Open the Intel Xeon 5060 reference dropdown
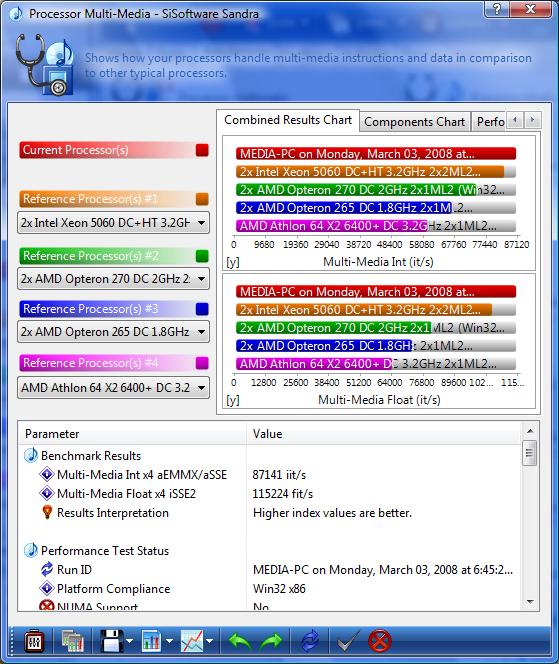This screenshot has width=559, height=664. (x=113, y=223)
